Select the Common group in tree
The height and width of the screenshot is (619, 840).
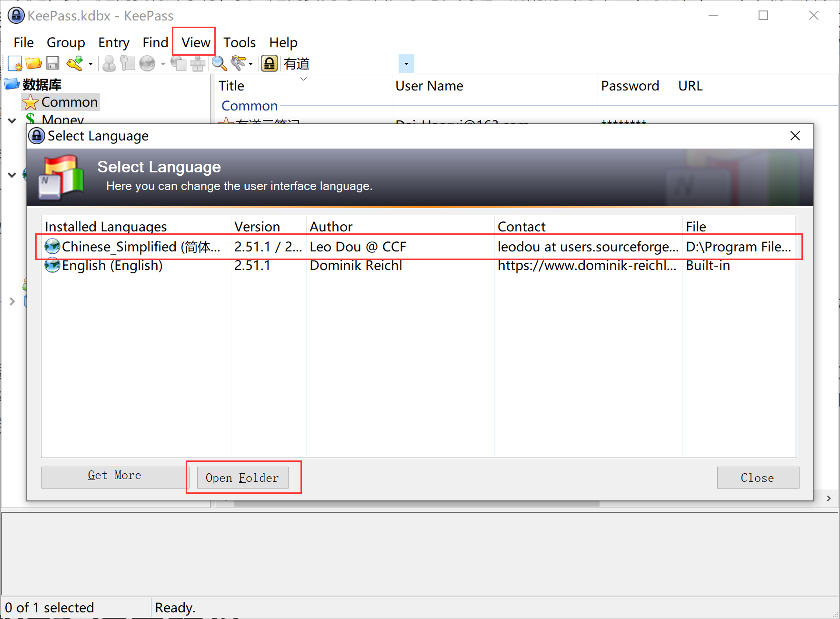click(x=69, y=102)
